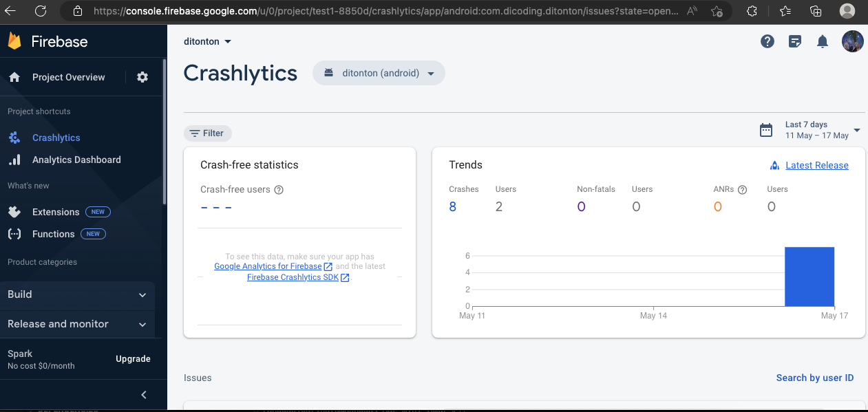Click the Filter button
The height and width of the screenshot is (412, 868).
coord(208,133)
